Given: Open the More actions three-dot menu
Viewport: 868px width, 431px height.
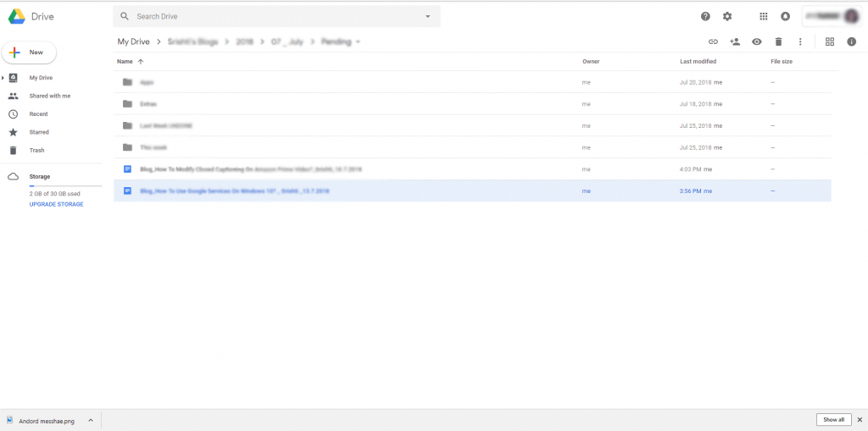Looking at the screenshot, I should coord(800,41).
